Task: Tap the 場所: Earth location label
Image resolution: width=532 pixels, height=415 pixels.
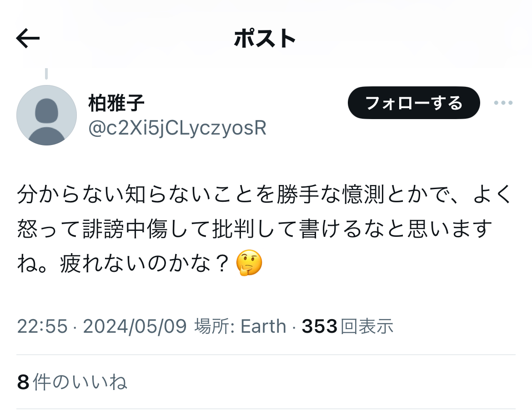Action: tap(240, 326)
